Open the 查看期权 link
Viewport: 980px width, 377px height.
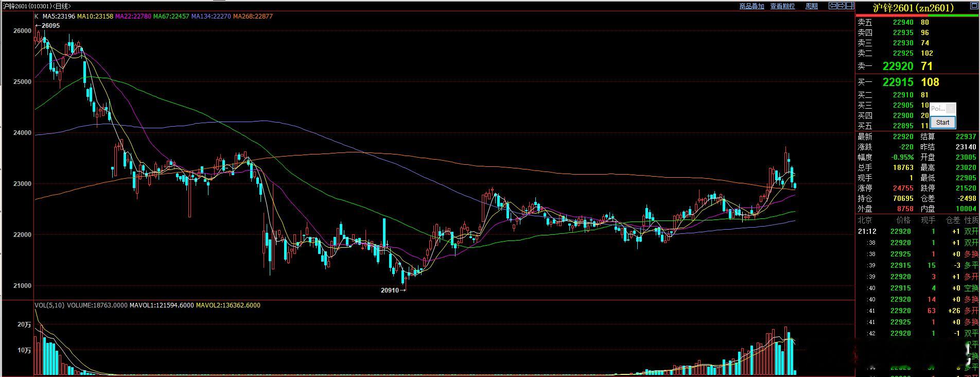pos(782,6)
